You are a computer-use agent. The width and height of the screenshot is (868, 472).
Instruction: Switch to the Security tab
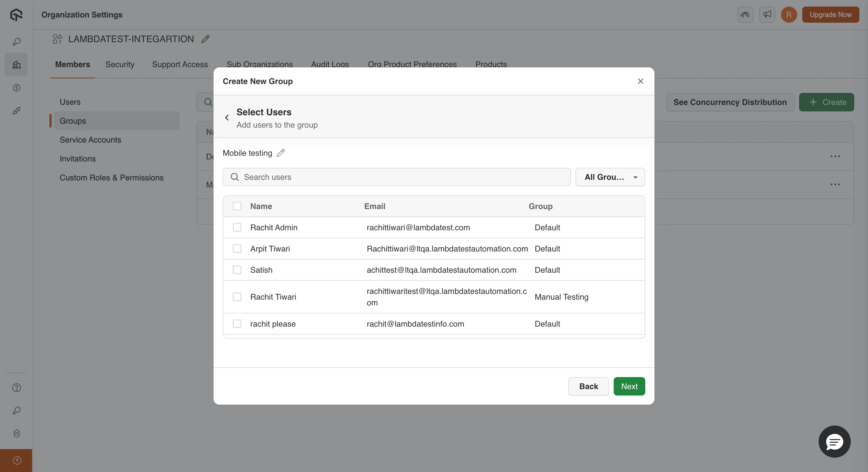click(x=120, y=64)
